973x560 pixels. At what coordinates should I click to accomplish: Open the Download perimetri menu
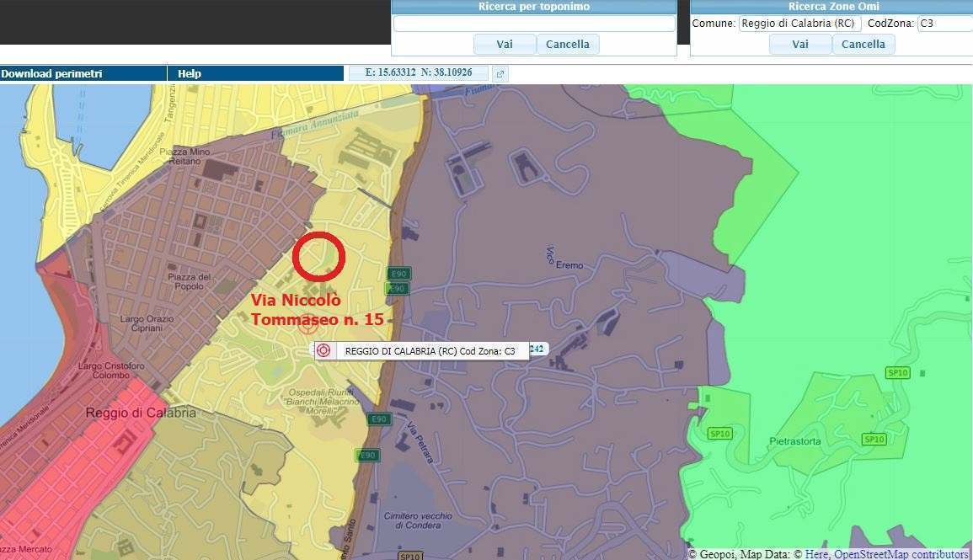coord(52,74)
